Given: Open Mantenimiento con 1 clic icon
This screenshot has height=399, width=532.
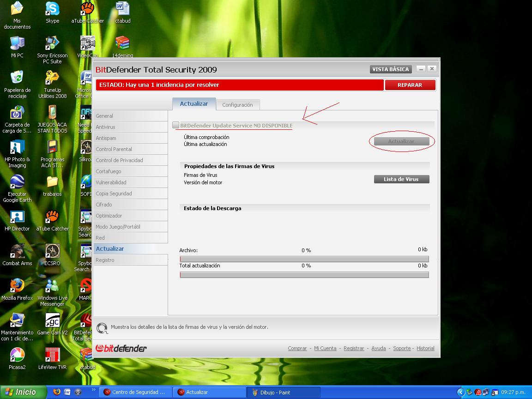Looking at the screenshot, I should (x=17, y=327).
